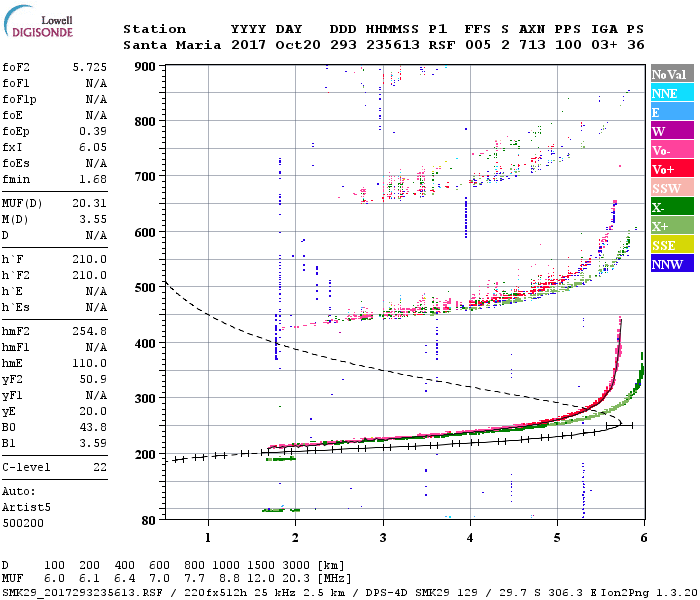
Task: Click the DPS-4D footer text
Action: click(387, 593)
